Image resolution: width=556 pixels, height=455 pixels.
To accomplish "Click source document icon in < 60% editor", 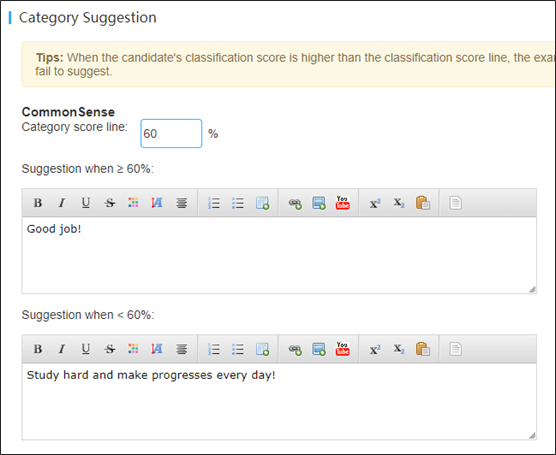I will [x=455, y=349].
